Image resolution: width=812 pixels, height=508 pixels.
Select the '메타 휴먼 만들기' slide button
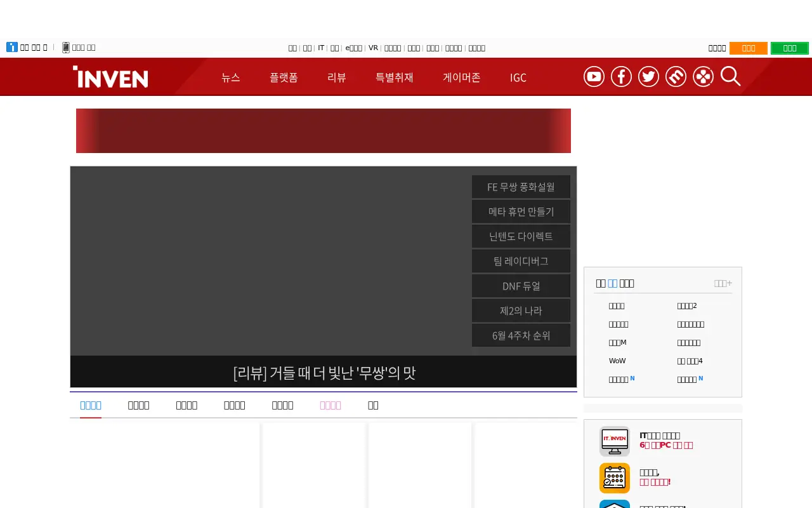521,211
